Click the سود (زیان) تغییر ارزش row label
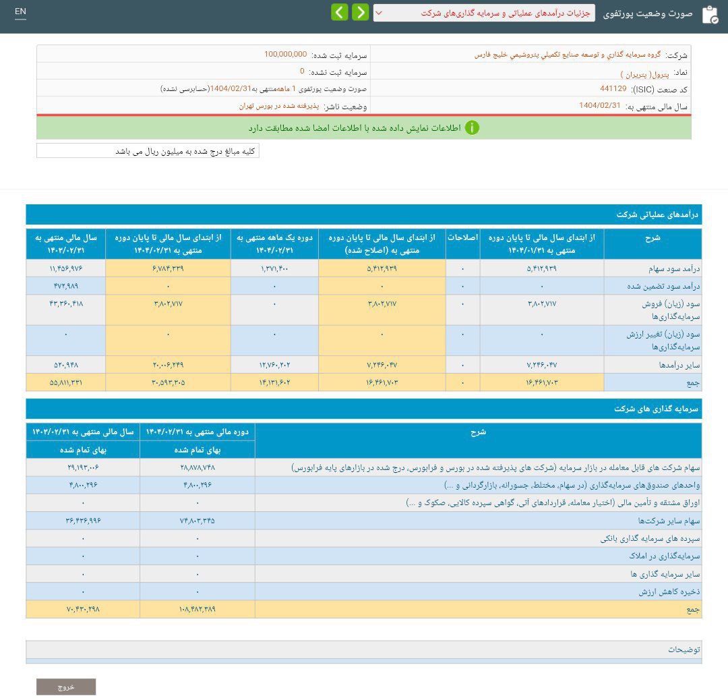The height and width of the screenshot is (700, 728). pos(663,341)
